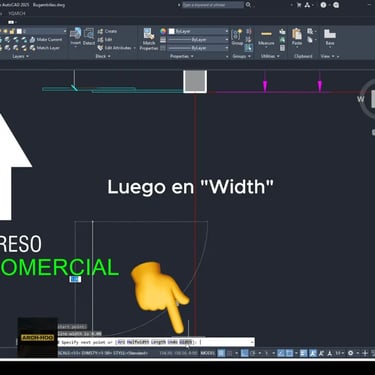
Task: Click the MODEL space button
Action: pyautogui.click(x=208, y=353)
